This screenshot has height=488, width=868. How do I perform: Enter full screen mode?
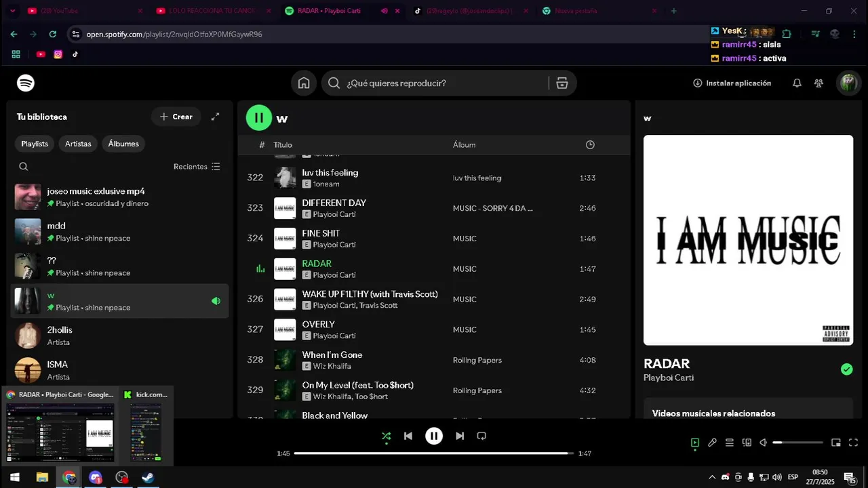point(853,443)
